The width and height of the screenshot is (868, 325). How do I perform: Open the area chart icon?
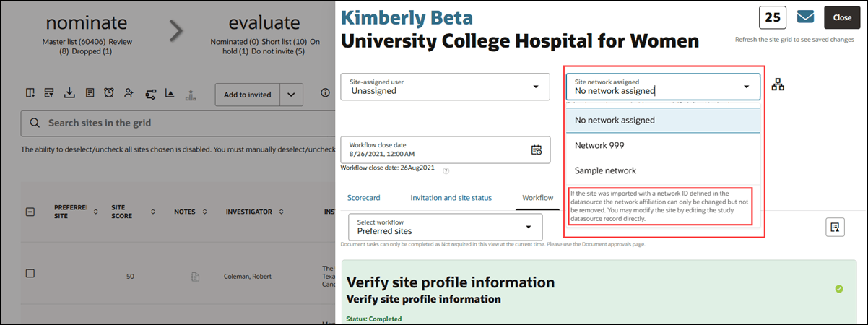coord(170,93)
